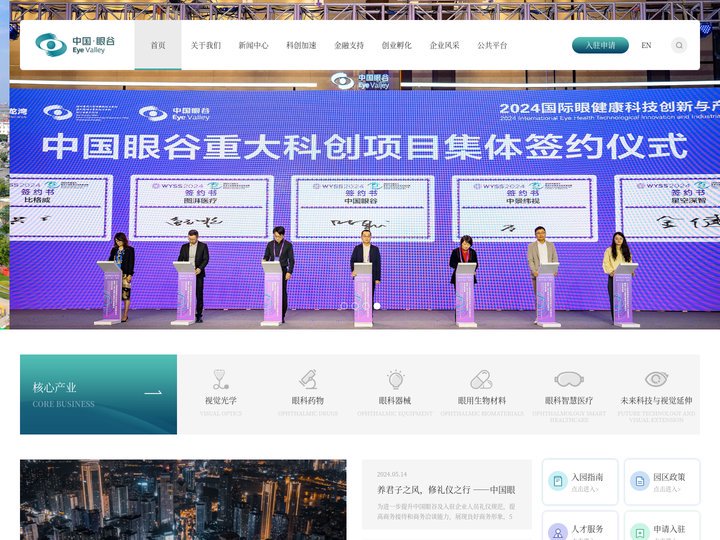Screen dimensions: 720x540
Task: Open the 企业风采 menu item
Action: click(444, 45)
